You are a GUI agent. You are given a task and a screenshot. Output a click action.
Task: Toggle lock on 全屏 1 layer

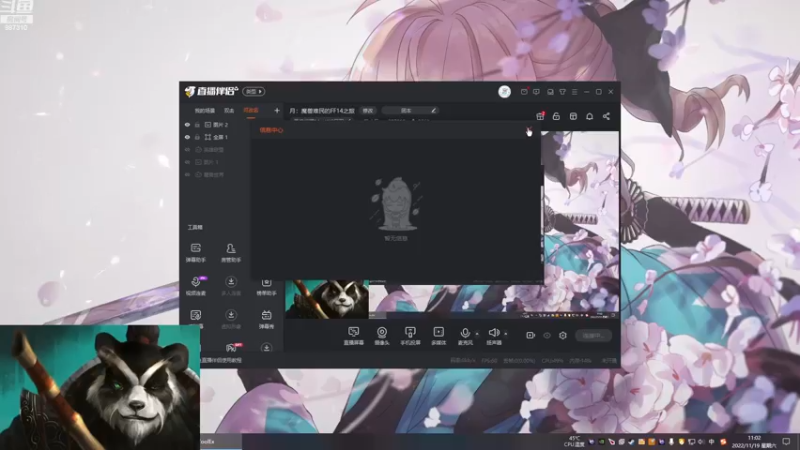(197, 137)
